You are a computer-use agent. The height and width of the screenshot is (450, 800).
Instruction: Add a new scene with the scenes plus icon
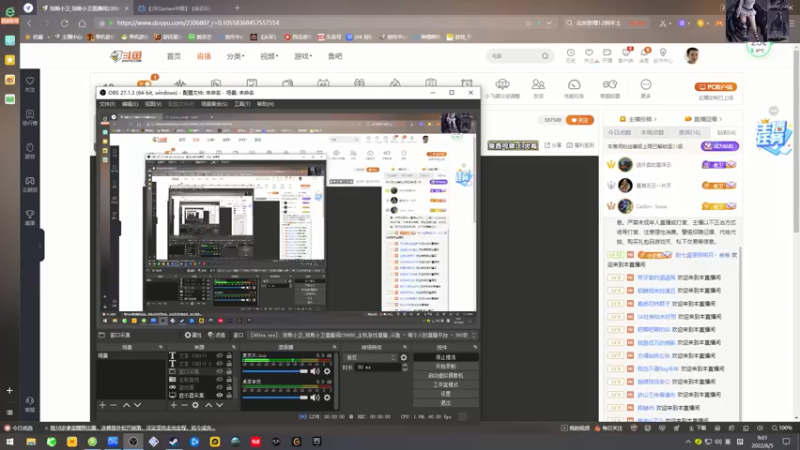click(103, 405)
